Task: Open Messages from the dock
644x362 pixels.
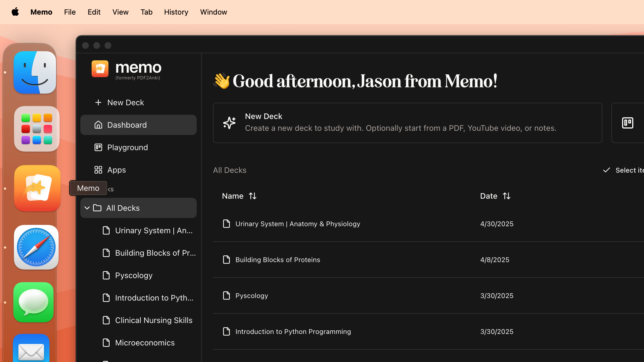Action: (x=33, y=302)
